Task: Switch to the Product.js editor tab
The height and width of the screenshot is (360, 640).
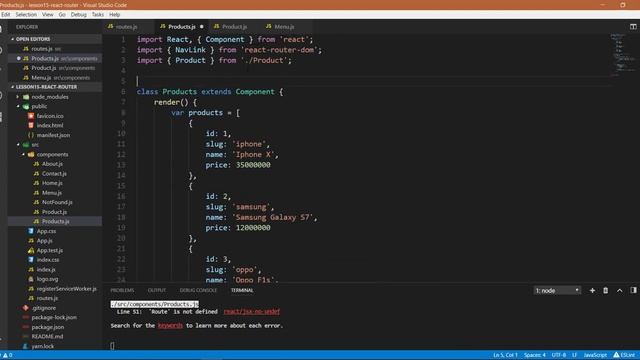Action: tap(234, 27)
